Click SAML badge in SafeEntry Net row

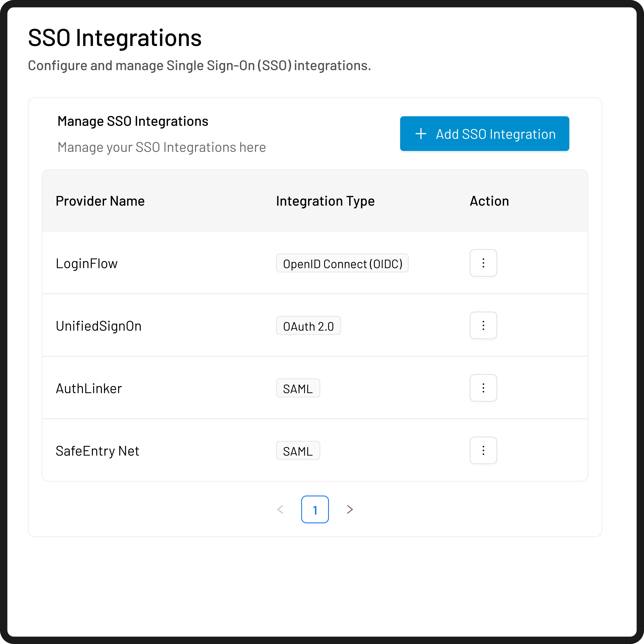[x=298, y=451]
